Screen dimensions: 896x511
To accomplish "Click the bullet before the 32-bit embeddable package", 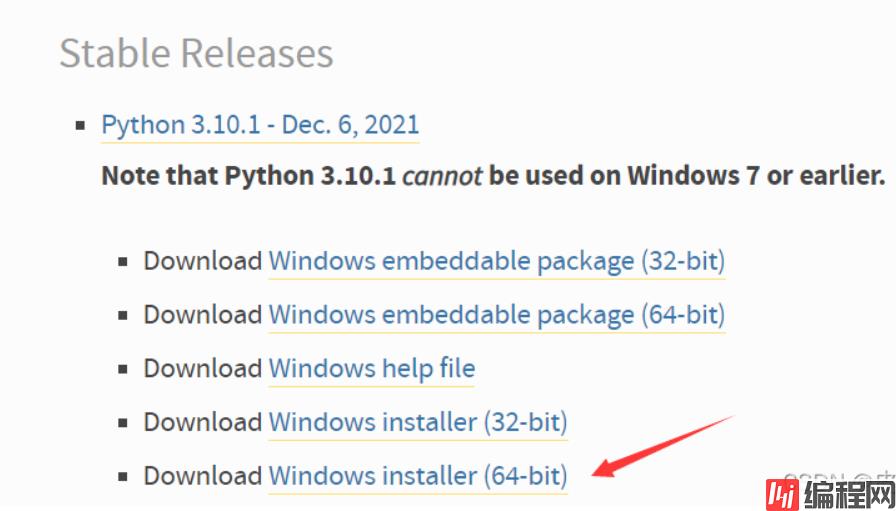I will click(x=123, y=262).
